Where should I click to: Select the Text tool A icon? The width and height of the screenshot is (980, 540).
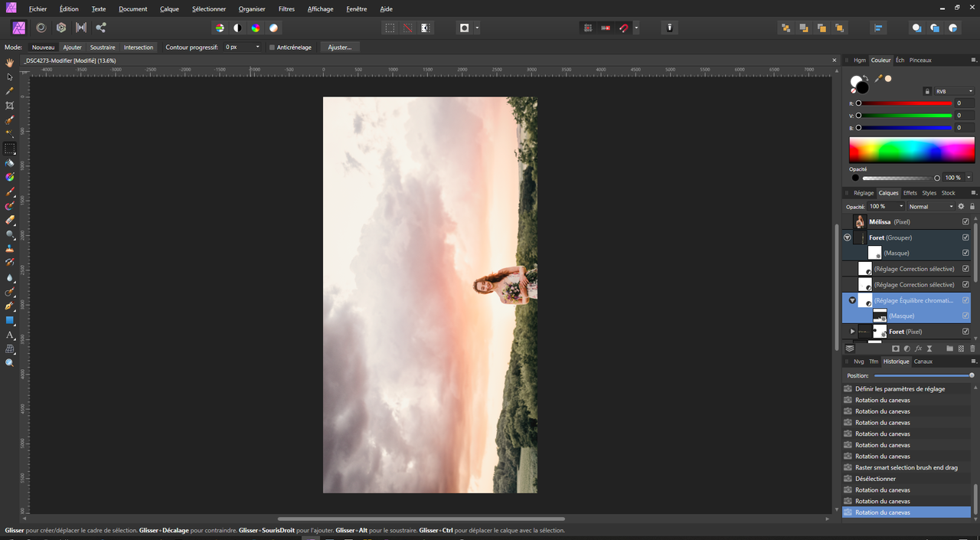(x=10, y=335)
